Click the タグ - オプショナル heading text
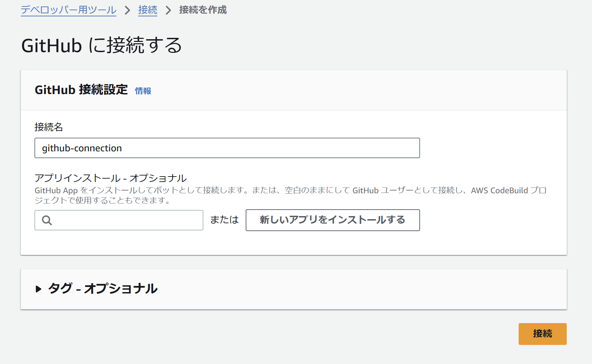 (x=103, y=289)
